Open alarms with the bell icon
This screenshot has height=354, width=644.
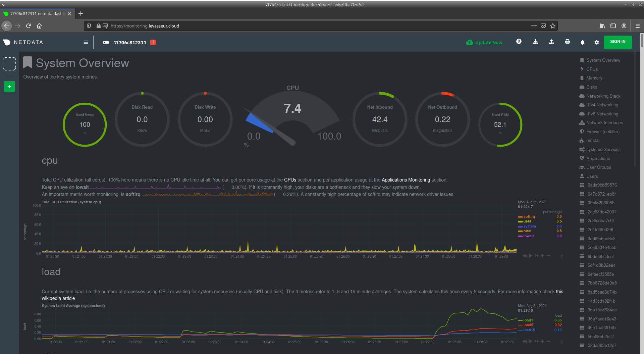click(582, 42)
